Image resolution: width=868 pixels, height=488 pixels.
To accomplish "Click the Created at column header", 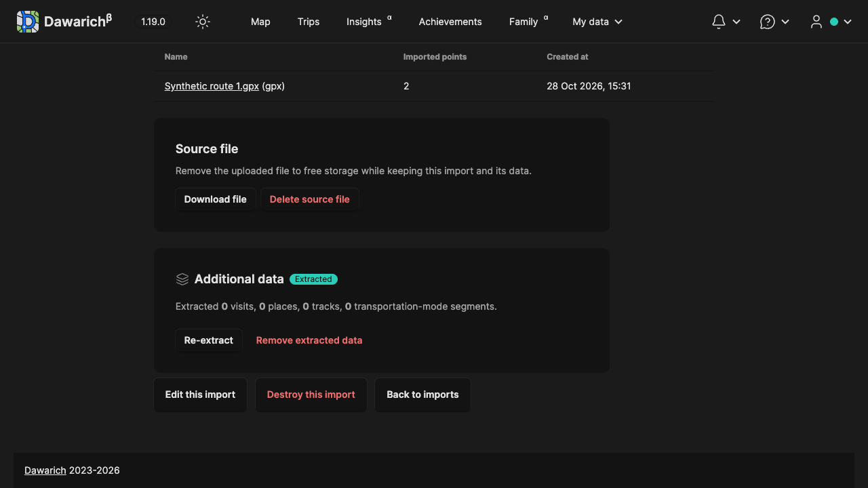I will pos(568,57).
